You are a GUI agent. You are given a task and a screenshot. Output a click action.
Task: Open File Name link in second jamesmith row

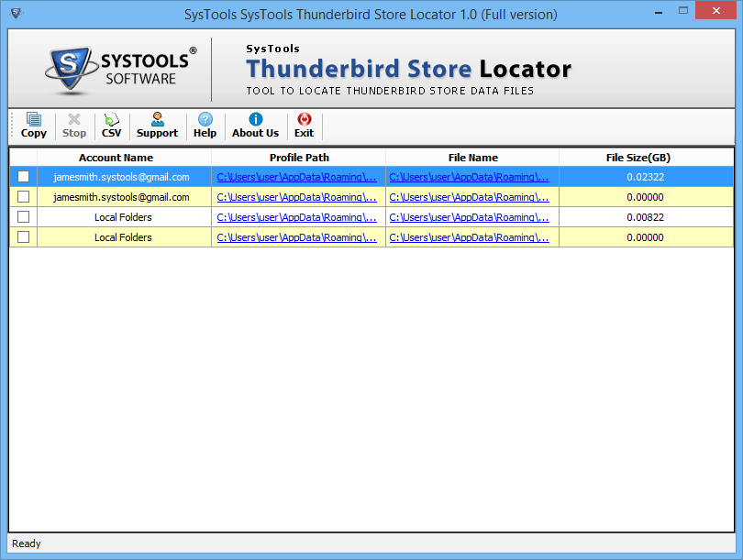(469, 197)
